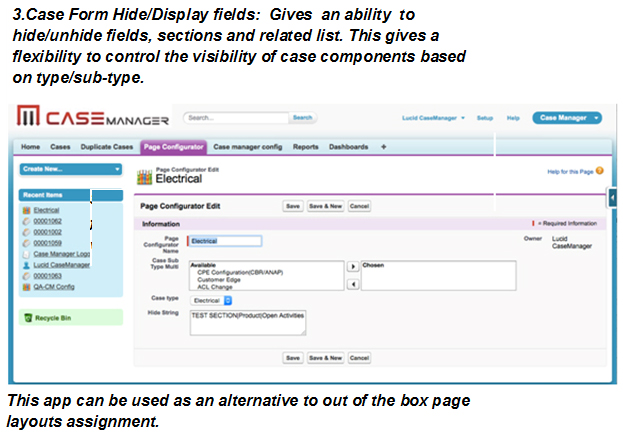Viewport: 623px width, 440px height.
Task: Click inside the Chosen list box
Action: pyautogui.click(x=439, y=275)
